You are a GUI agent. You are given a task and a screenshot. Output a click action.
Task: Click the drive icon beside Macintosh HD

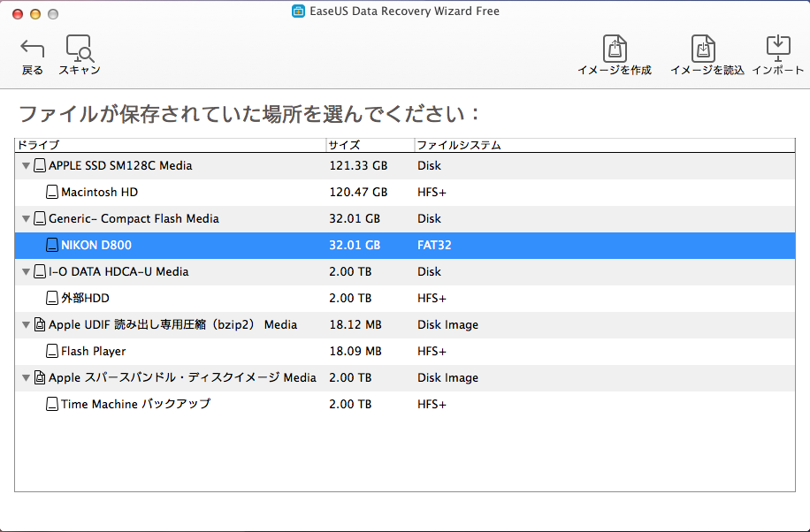51,192
